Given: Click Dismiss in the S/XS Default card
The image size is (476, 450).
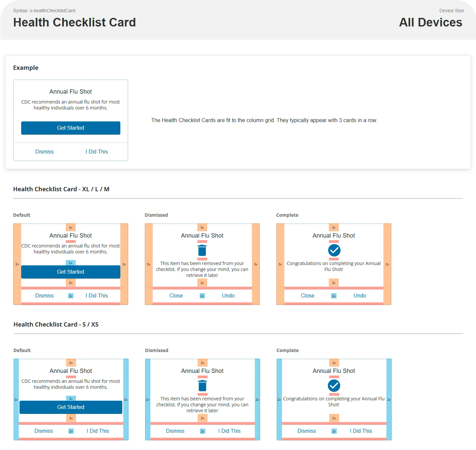Looking at the screenshot, I should [44, 431].
